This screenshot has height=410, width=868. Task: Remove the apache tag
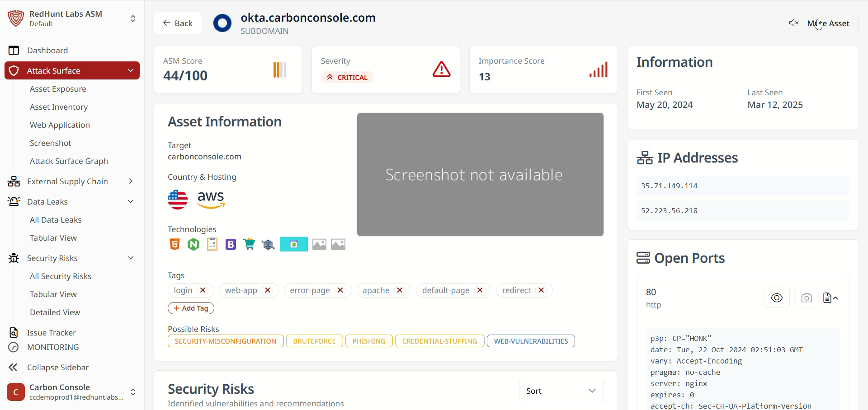click(x=400, y=290)
